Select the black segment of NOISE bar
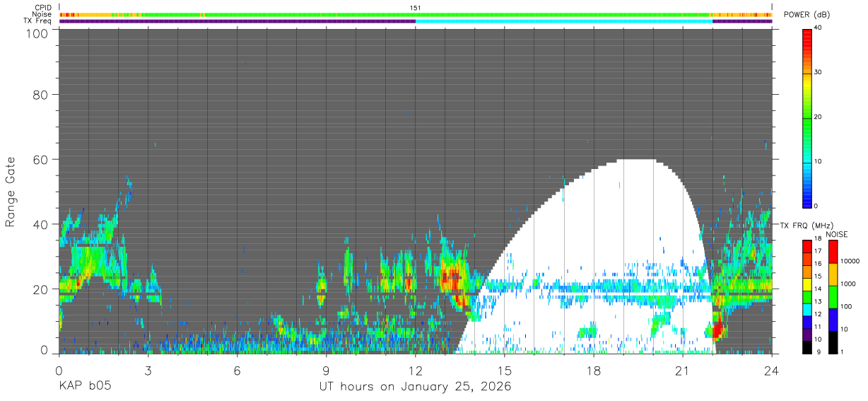Screen dimensions: 868x401 pos(833,342)
